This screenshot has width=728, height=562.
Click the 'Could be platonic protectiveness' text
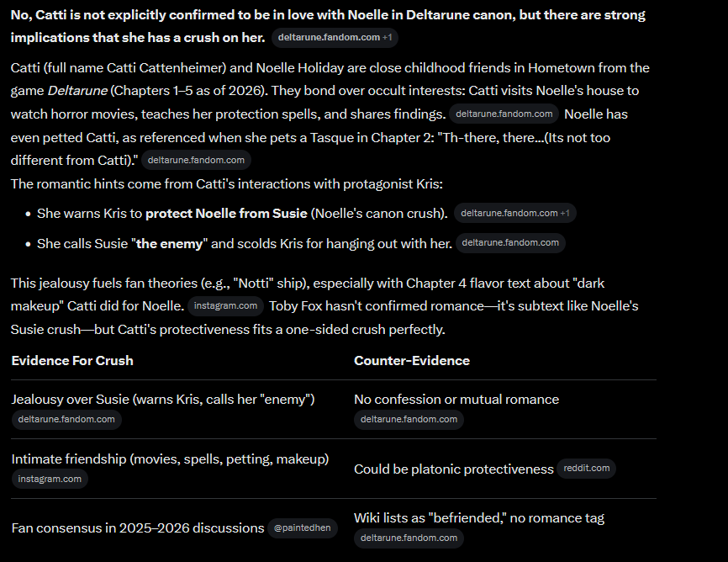click(x=454, y=469)
